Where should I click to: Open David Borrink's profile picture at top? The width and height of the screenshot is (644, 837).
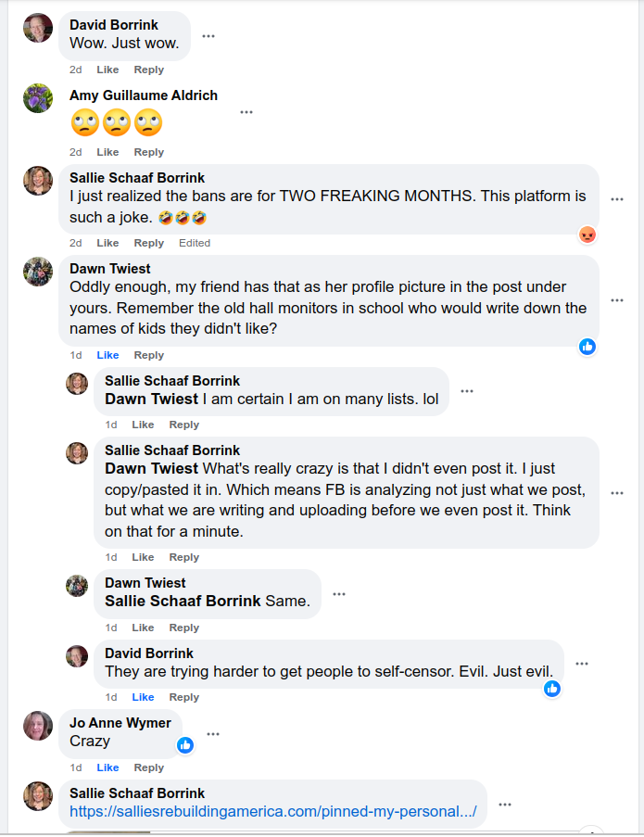tap(38, 28)
